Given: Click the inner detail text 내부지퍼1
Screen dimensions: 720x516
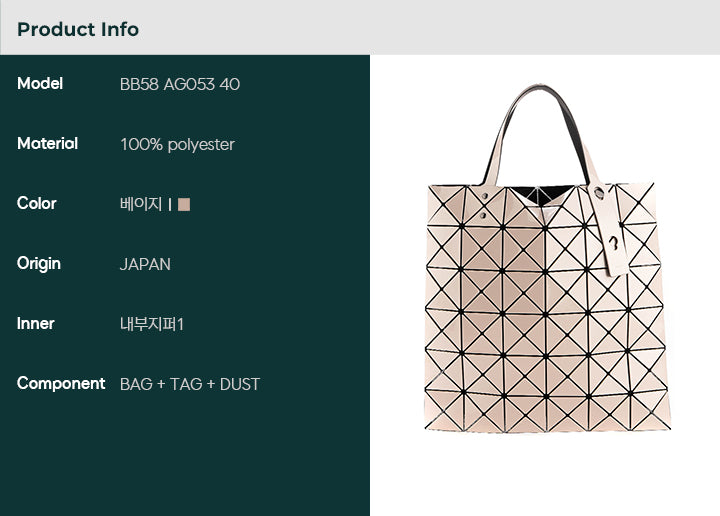Looking at the screenshot, I should coord(152,325).
